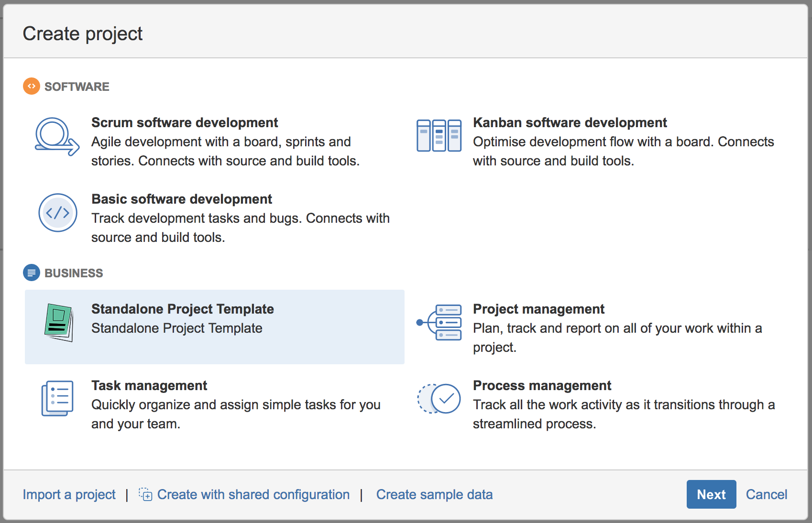Screen dimensions: 812x523
Task: Click the Kanban board columns icon
Action: pos(439,136)
